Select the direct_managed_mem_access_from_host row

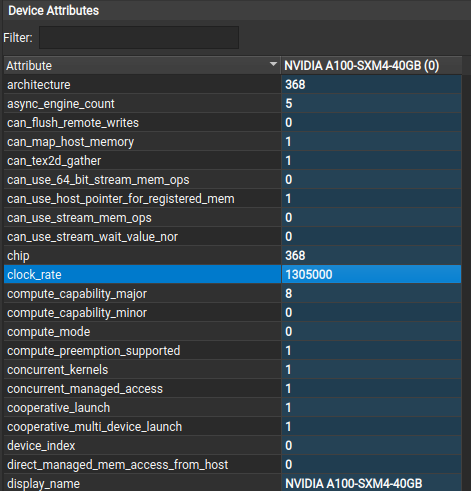[233, 465]
